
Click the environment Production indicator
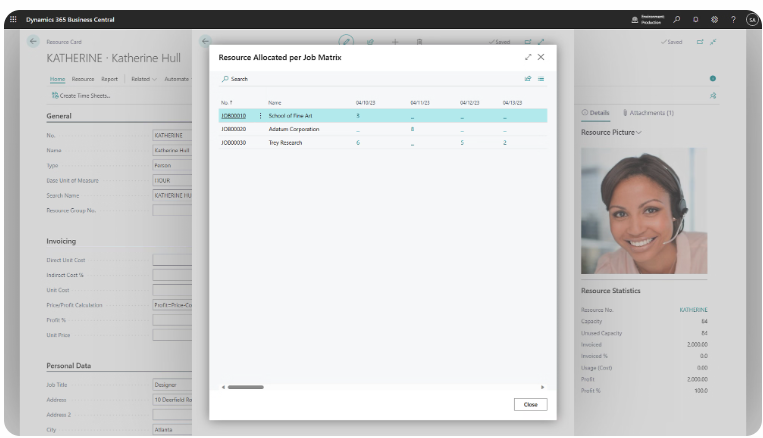click(647, 19)
